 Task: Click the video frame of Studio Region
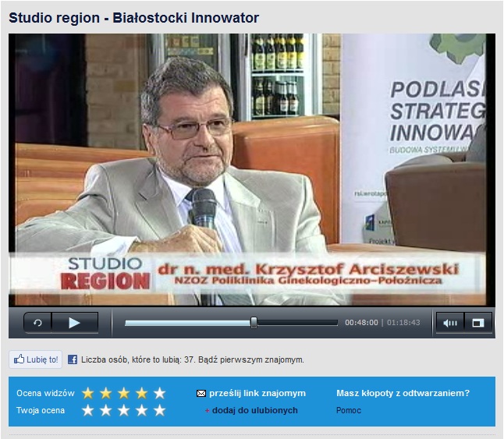252,170
